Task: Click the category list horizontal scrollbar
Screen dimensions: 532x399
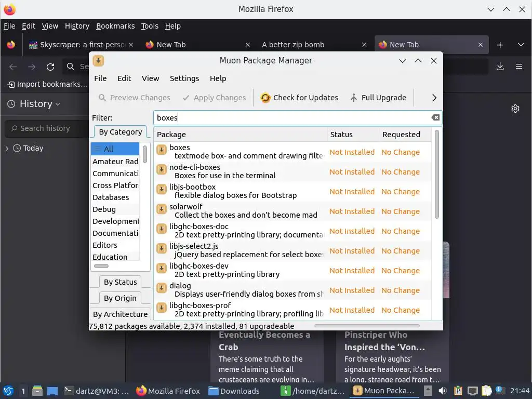Action: click(101, 266)
